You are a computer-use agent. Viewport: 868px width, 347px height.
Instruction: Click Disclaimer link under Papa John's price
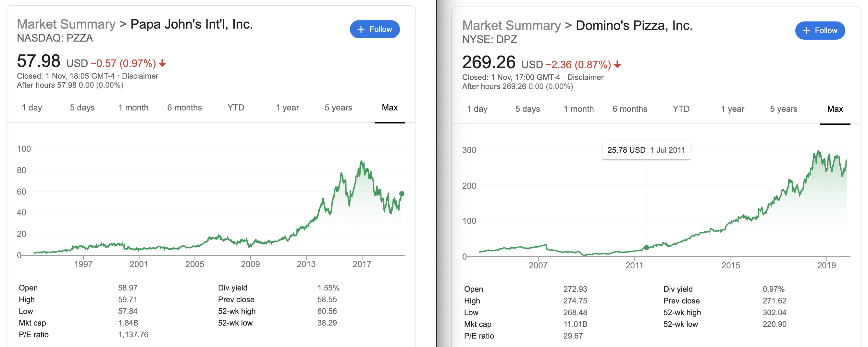pyautogui.click(x=140, y=76)
